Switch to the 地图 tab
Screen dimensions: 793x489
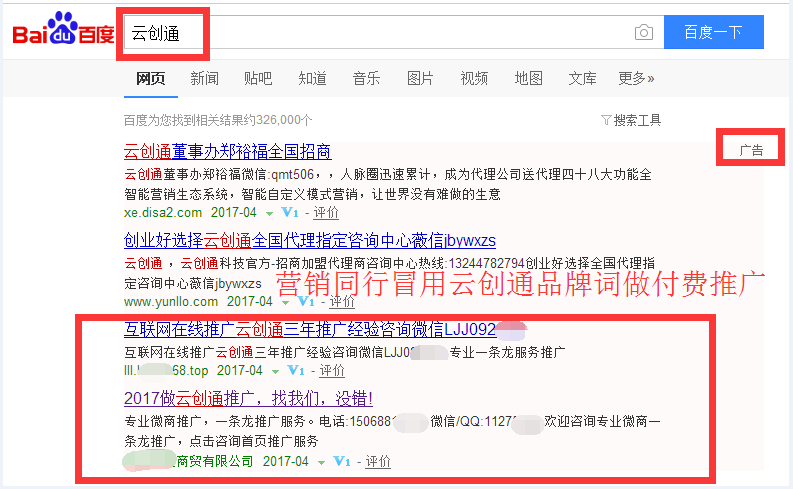(x=528, y=78)
